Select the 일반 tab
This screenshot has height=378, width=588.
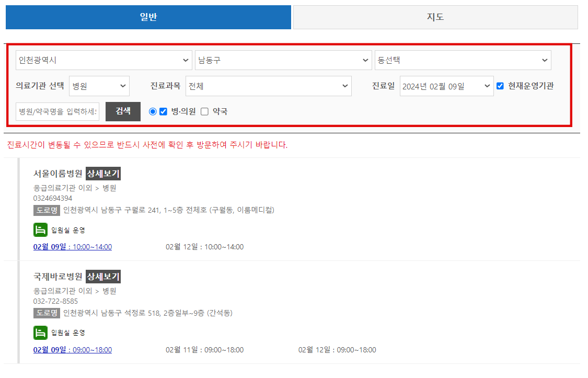(x=148, y=17)
